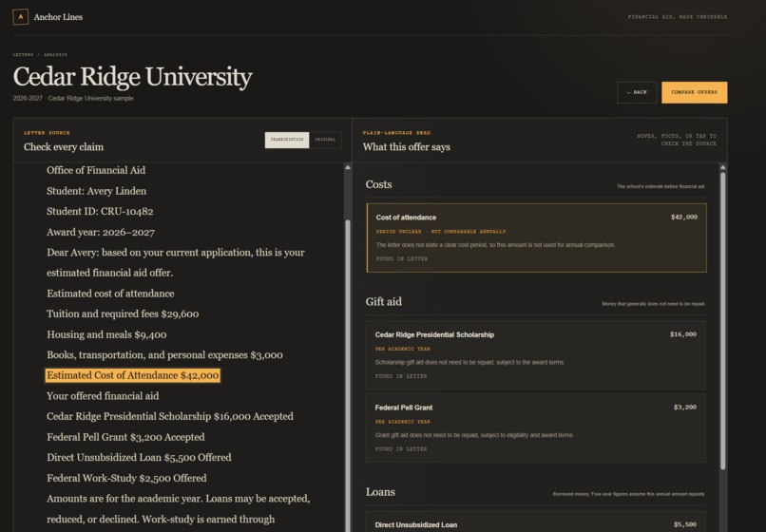Image resolution: width=766 pixels, height=532 pixels.
Task: Select the Federal Pell Grant card
Action: (x=535, y=427)
